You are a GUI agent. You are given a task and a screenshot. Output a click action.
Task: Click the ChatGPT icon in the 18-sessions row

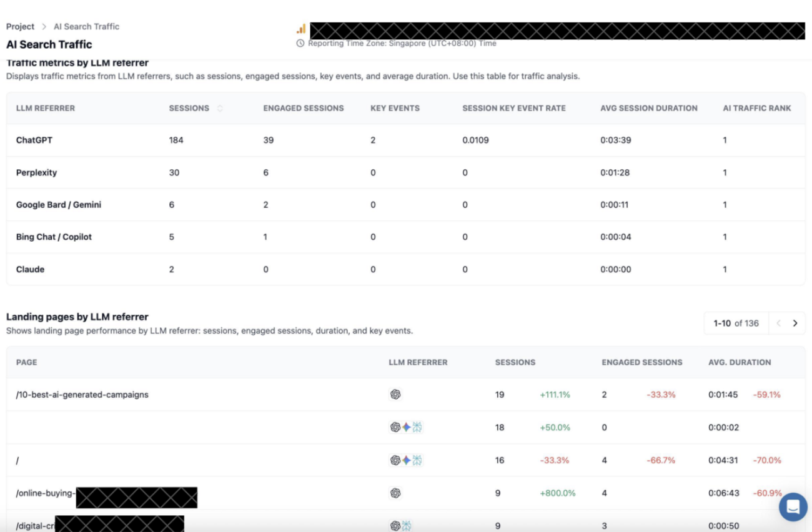point(395,427)
